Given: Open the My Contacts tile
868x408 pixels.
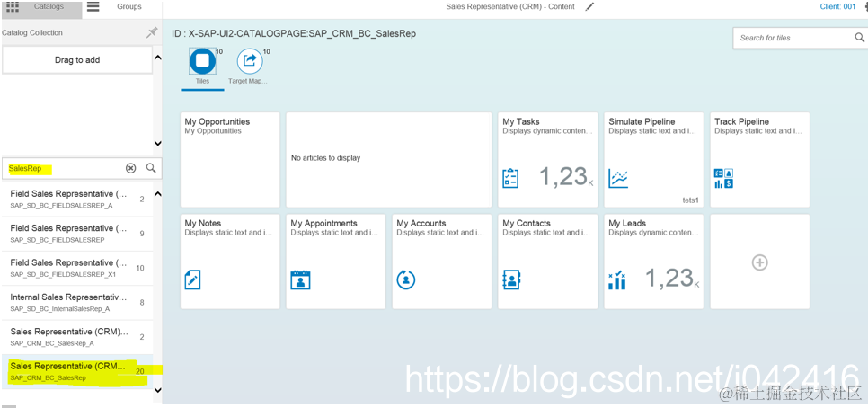Looking at the screenshot, I should tap(547, 262).
